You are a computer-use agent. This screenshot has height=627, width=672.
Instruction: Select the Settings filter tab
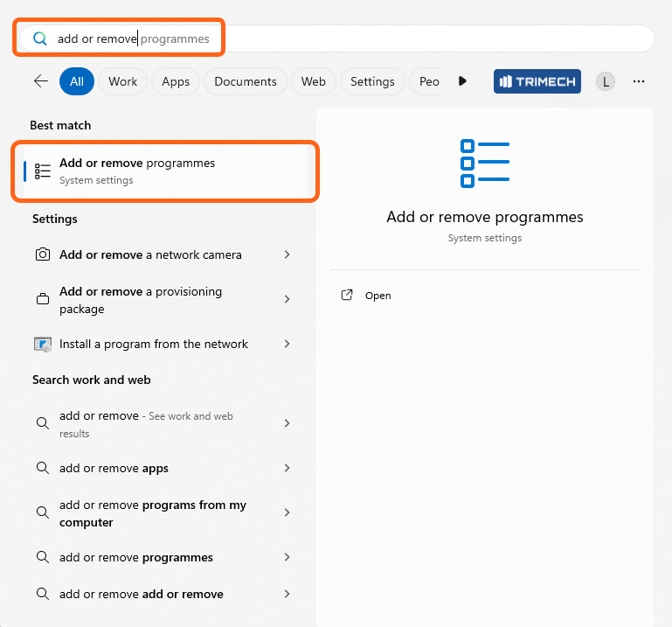click(x=372, y=81)
